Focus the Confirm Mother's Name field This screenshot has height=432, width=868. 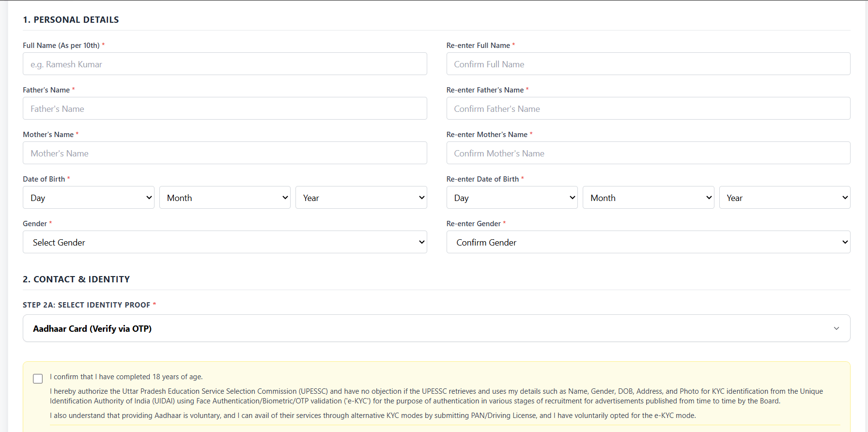pos(648,153)
